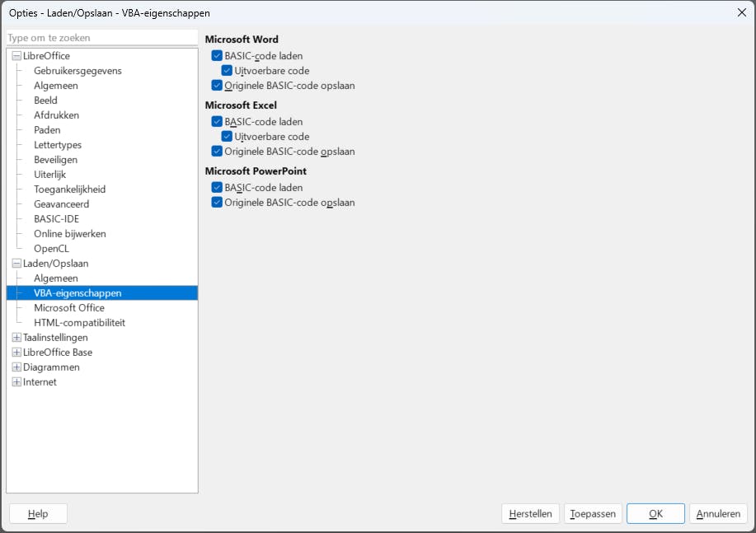Toggle Word BASIC-code laden checkbox
The height and width of the screenshot is (533, 756).
[x=217, y=56]
